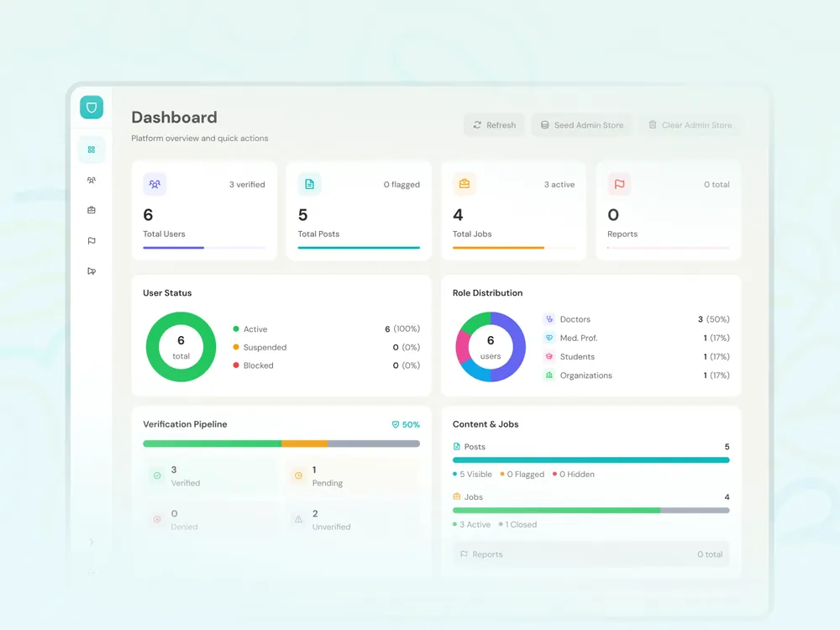The width and height of the screenshot is (840, 630).
Task: Click the '5 Visible' legend item
Action: pos(472,474)
